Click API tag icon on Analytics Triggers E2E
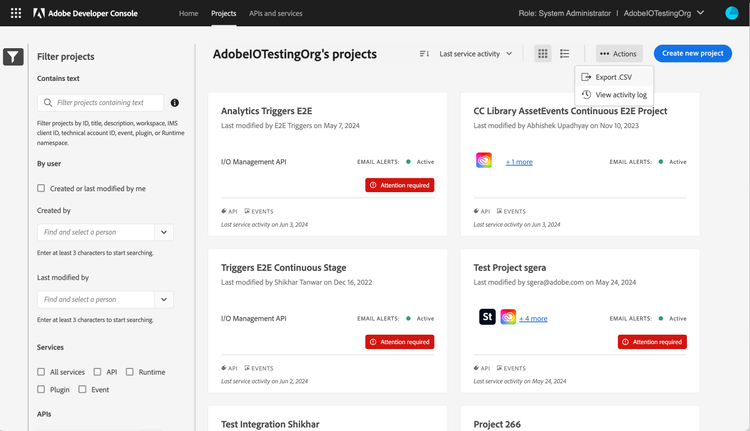The width and height of the screenshot is (750, 431). (x=223, y=211)
